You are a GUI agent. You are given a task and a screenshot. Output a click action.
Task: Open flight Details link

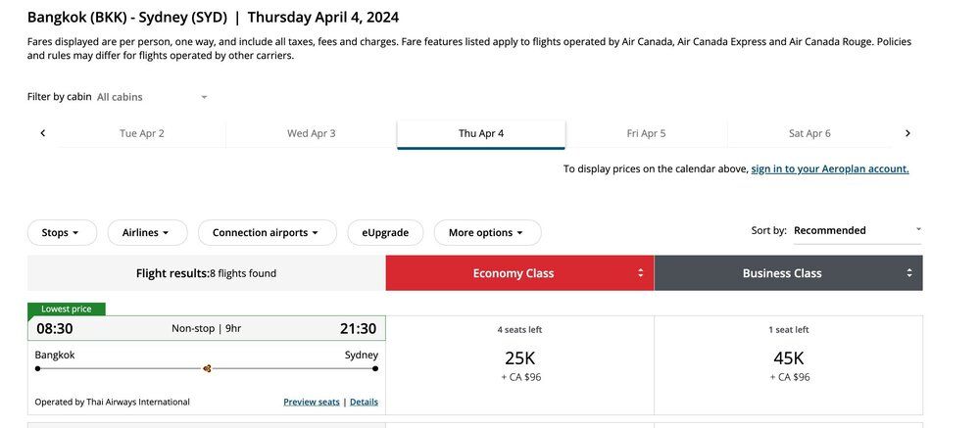pyautogui.click(x=364, y=402)
